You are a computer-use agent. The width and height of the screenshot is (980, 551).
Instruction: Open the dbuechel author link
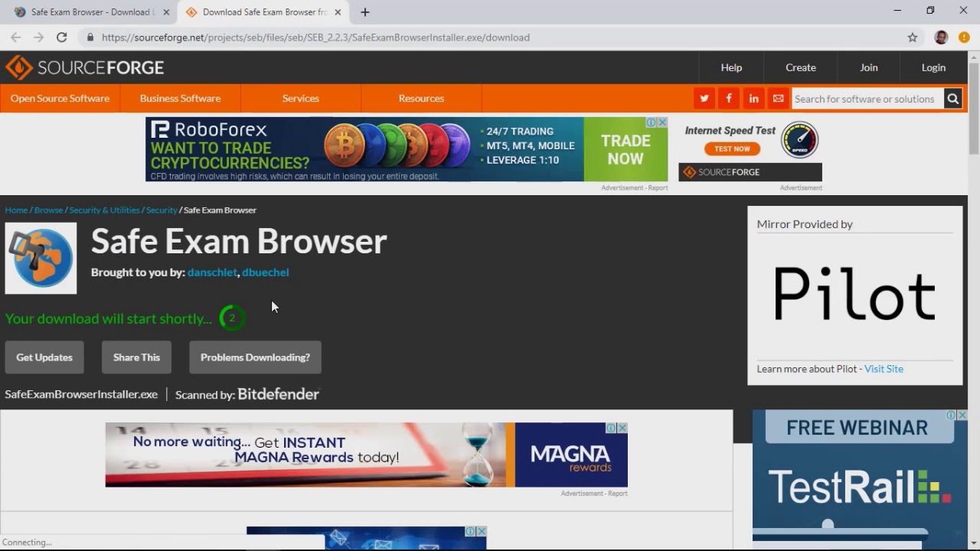pos(266,272)
